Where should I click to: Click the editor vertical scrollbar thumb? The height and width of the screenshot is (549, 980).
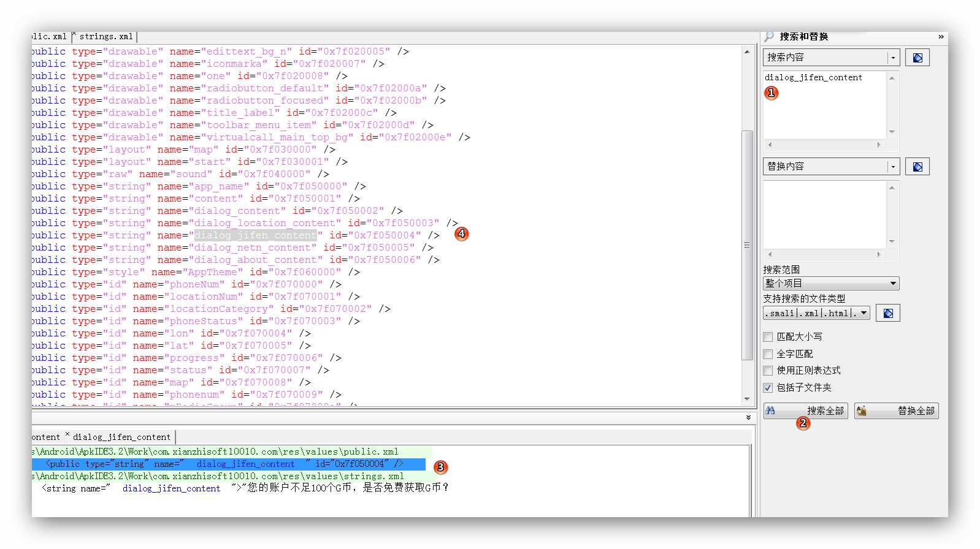(x=747, y=245)
